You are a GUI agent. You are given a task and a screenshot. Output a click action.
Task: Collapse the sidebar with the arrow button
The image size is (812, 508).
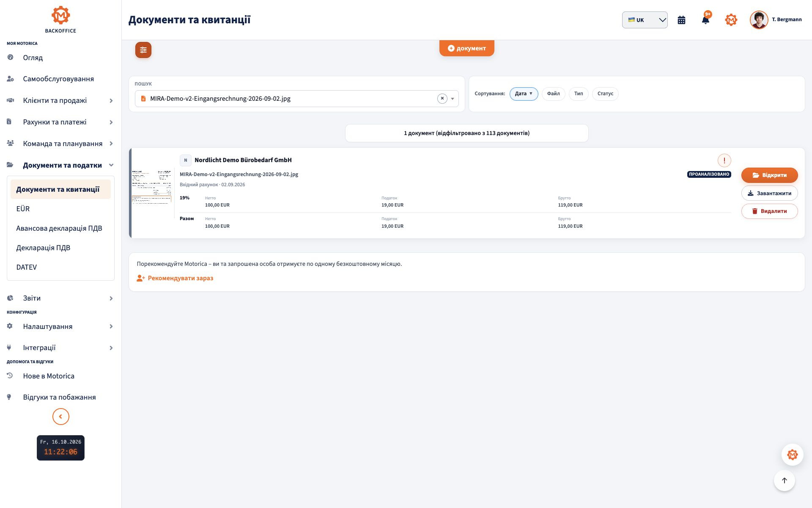point(61,417)
